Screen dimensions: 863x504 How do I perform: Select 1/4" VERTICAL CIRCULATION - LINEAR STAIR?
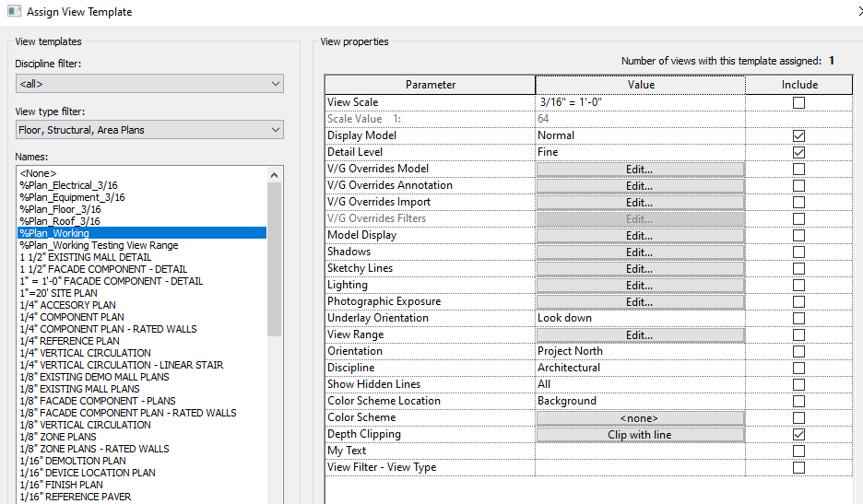(x=121, y=366)
